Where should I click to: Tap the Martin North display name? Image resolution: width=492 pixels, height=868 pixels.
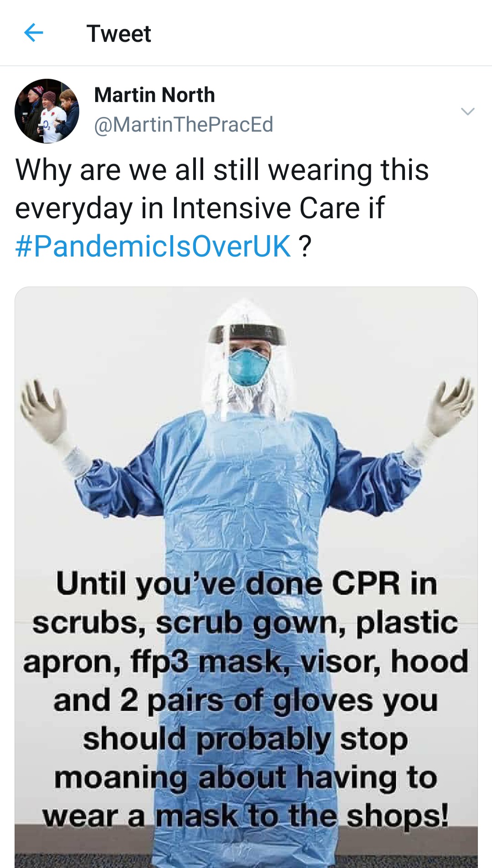coord(154,95)
